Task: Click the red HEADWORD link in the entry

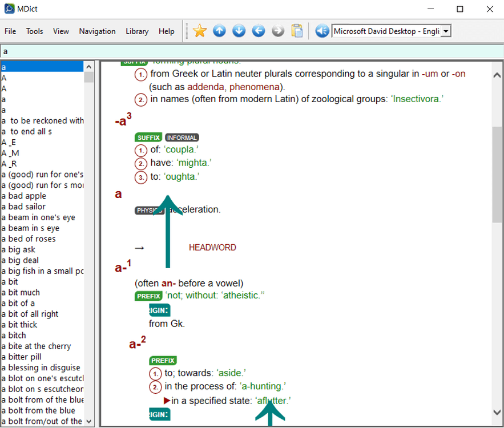Action: click(x=212, y=247)
